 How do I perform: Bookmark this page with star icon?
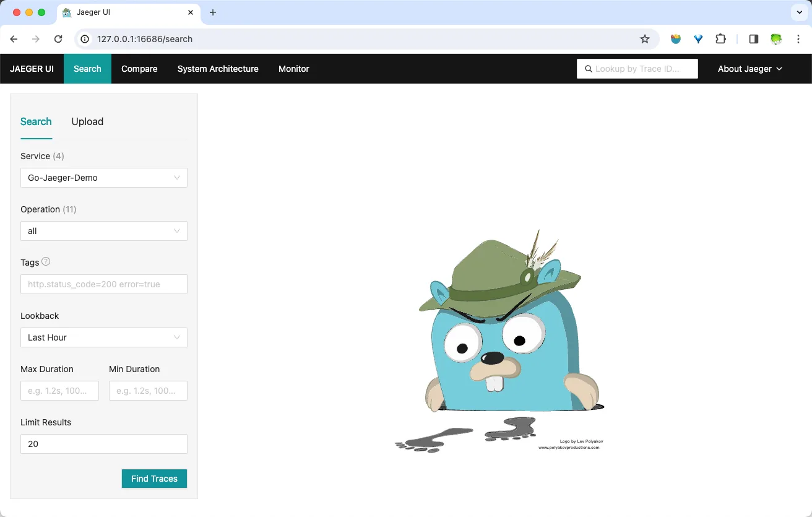[x=645, y=39]
